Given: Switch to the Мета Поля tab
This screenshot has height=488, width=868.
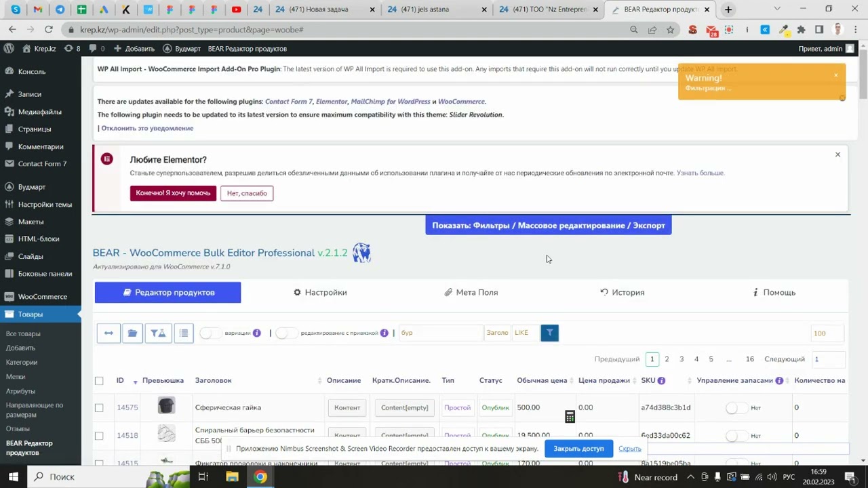Looking at the screenshot, I should click(x=471, y=292).
